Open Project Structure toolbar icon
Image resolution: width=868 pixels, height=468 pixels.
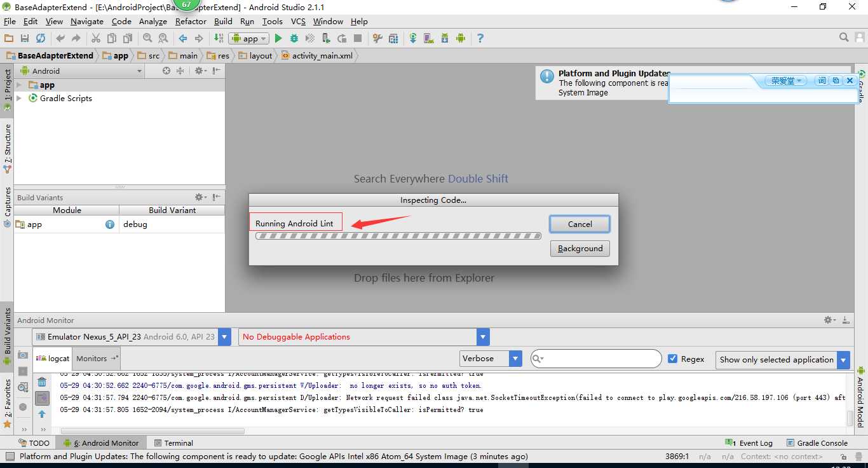click(377, 39)
